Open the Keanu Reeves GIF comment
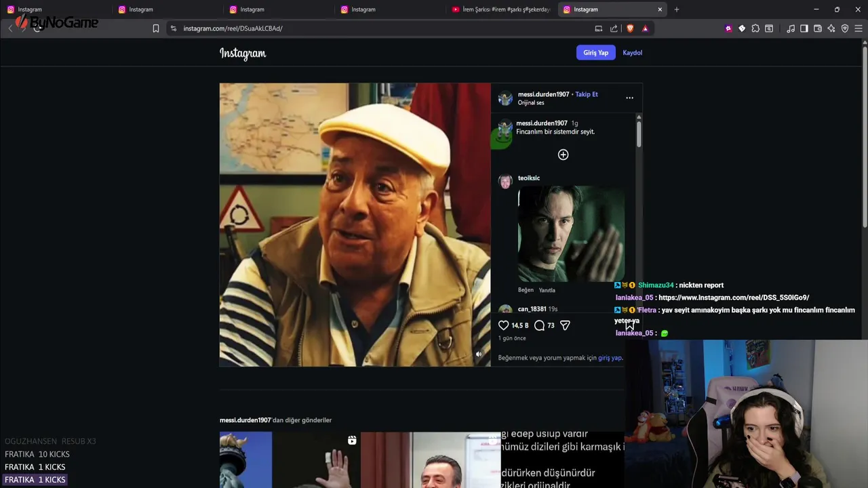This screenshot has height=488, width=868. click(571, 235)
